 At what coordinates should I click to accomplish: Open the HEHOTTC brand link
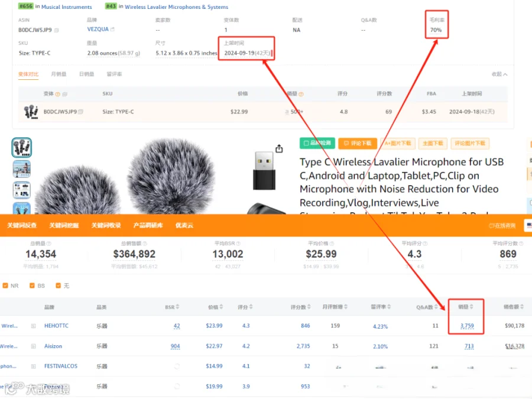(x=56, y=326)
